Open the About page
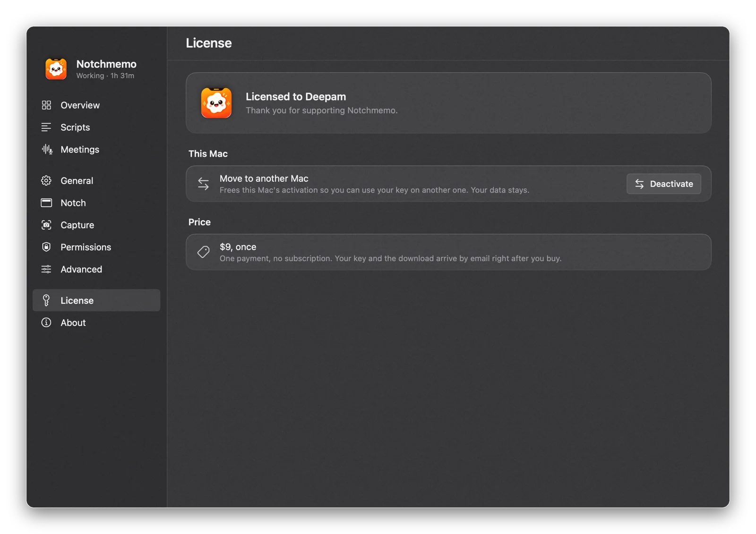756x534 pixels. pyautogui.click(x=96, y=322)
